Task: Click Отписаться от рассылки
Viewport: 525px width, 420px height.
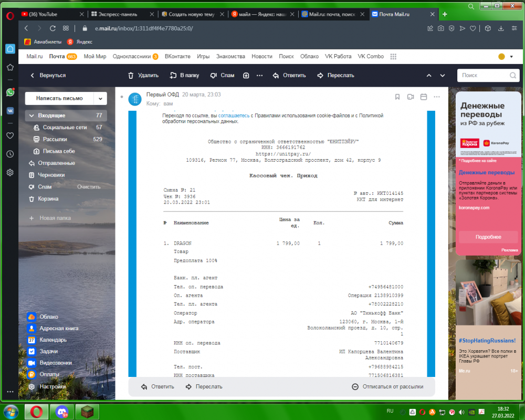Action: [387, 387]
